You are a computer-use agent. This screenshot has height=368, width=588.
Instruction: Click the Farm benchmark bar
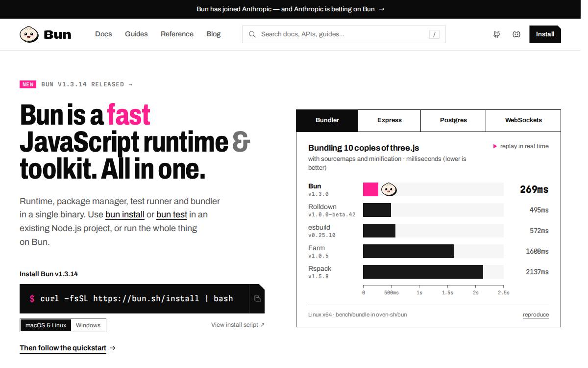408,251
